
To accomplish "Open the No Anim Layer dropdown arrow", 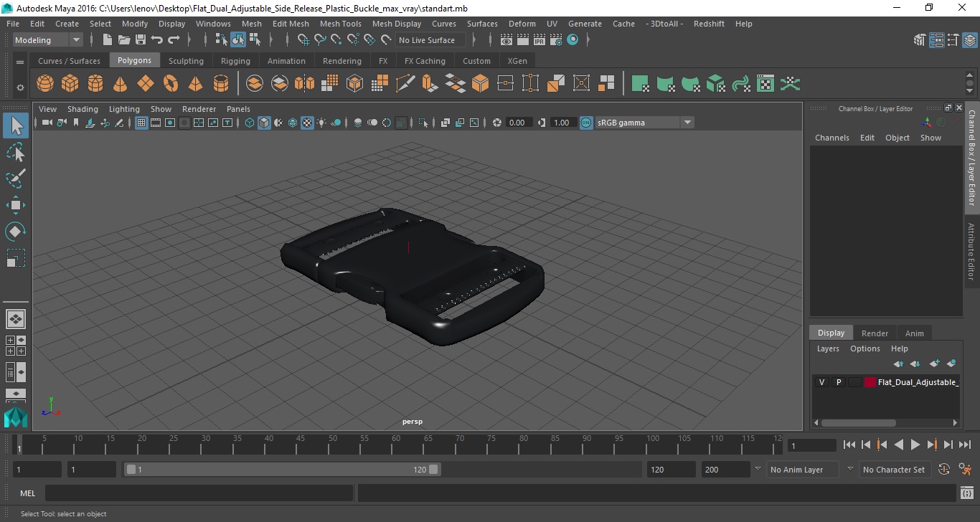I will [x=758, y=469].
